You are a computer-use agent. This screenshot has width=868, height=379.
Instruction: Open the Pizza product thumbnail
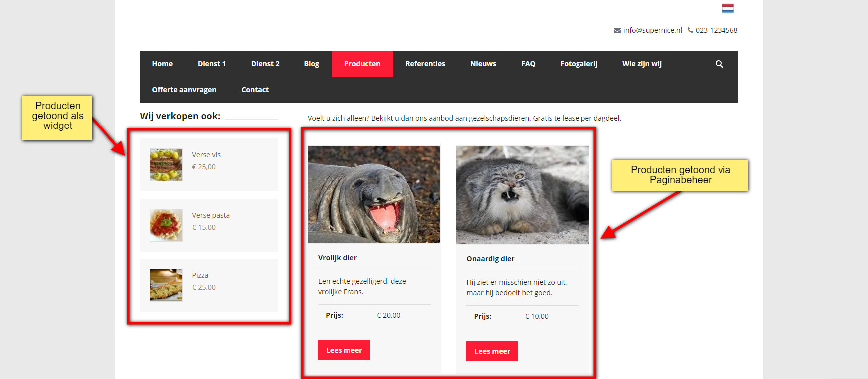166,285
